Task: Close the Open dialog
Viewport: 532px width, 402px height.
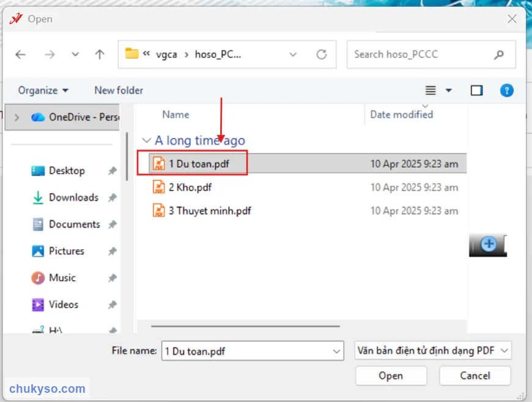Action: tap(512, 19)
